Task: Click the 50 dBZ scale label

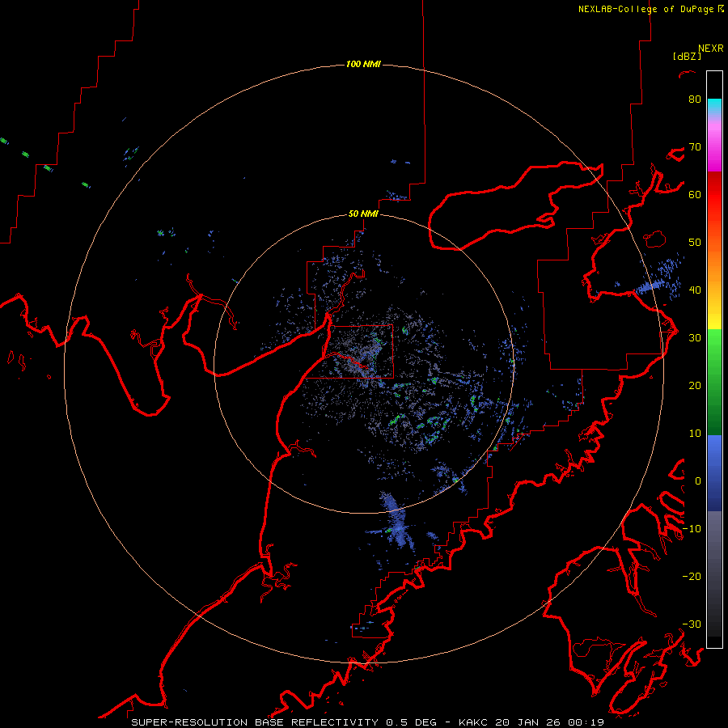Action: pos(695,243)
